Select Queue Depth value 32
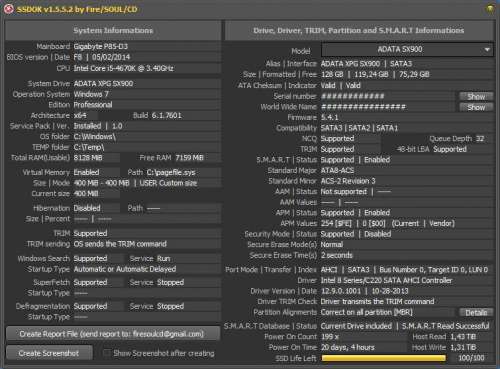Viewport: 500px width, 369px height. pos(480,139)
